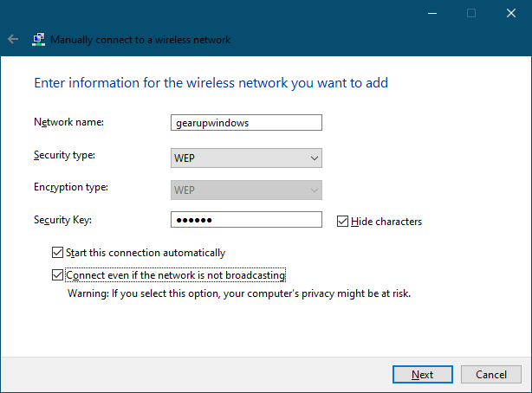The height and width of the screenshot is (393, 532).
Task: Click the Network name label
Action: 68,122
